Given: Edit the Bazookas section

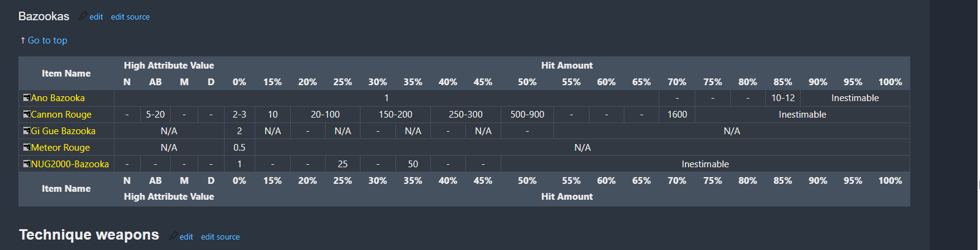Looking at the screenshot, I should pyautogui.click(x=96, y=17).
